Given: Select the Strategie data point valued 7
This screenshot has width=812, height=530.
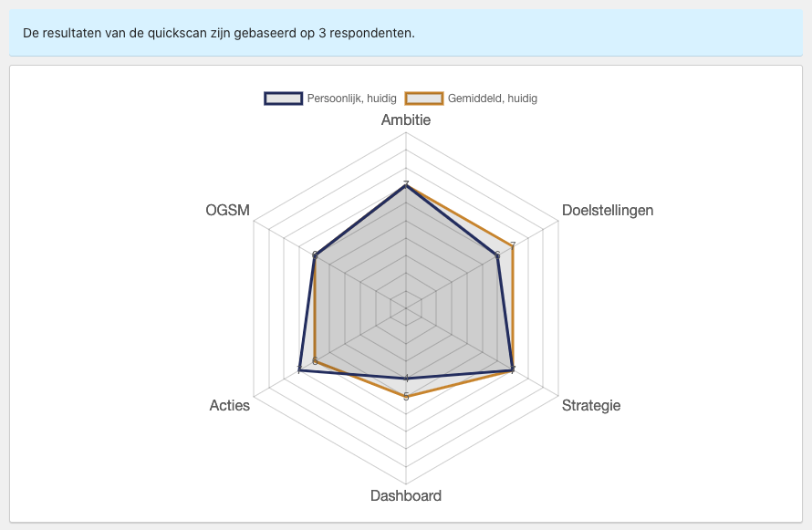Looking at the screenshot, I should pos(513,369).
